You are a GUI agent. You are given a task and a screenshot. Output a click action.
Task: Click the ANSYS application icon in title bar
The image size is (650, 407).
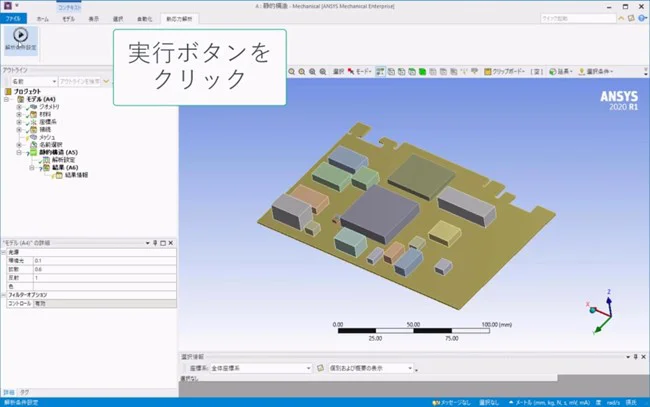coord(7,6)
